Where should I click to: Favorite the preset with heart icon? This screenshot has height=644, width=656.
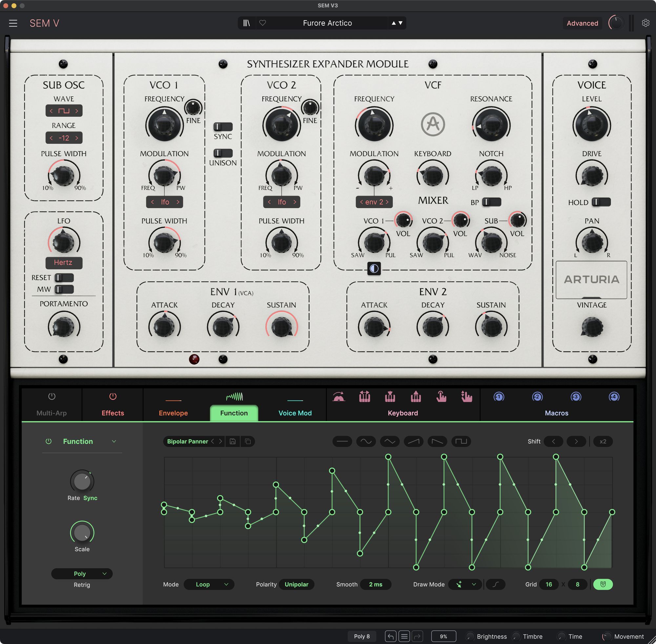[263, 23]
